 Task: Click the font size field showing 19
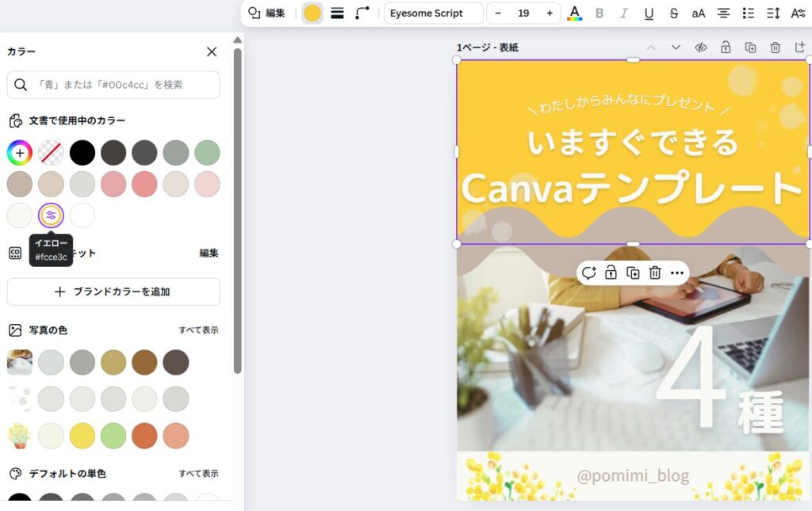click(x=523, y=13)
